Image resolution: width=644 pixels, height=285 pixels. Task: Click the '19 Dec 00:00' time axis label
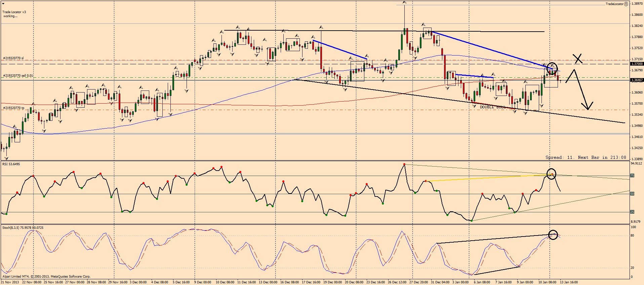tap(333, 282)
